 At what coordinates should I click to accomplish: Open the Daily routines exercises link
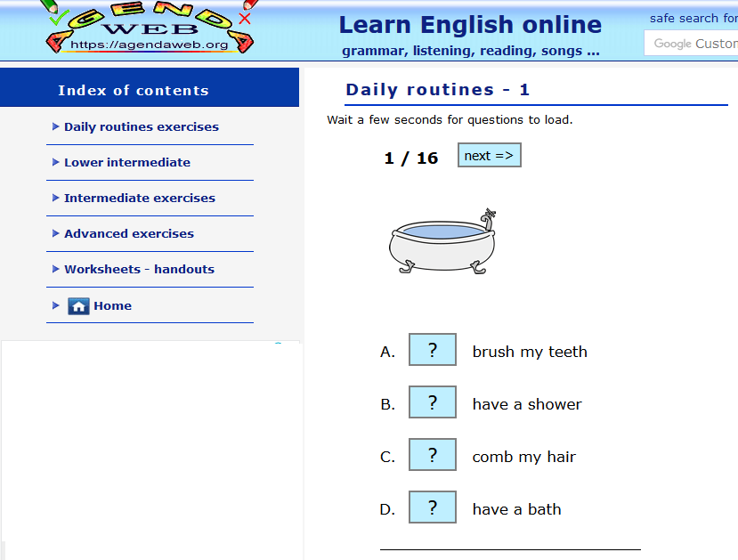coord(141,126)
